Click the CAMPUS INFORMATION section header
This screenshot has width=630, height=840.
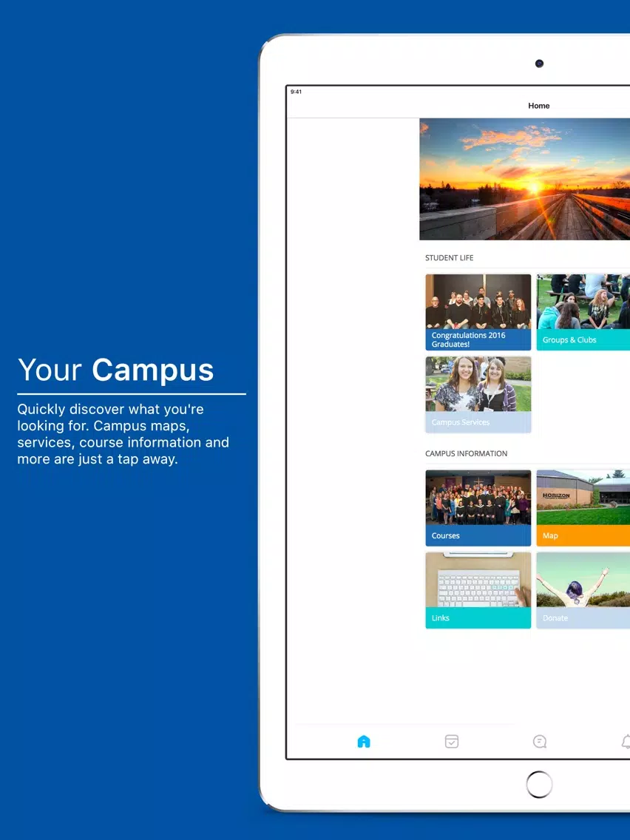point(466,453)
